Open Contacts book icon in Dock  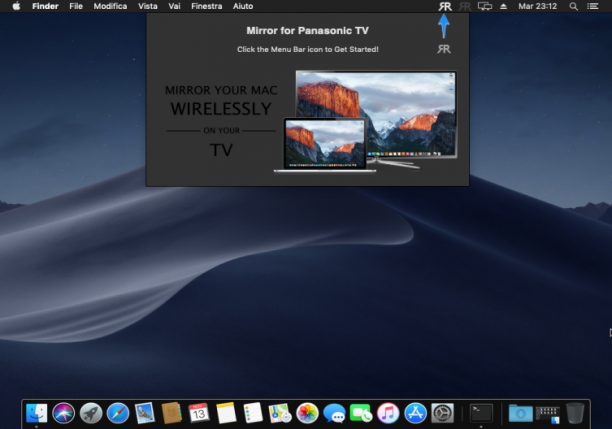[x=172, y=413]
